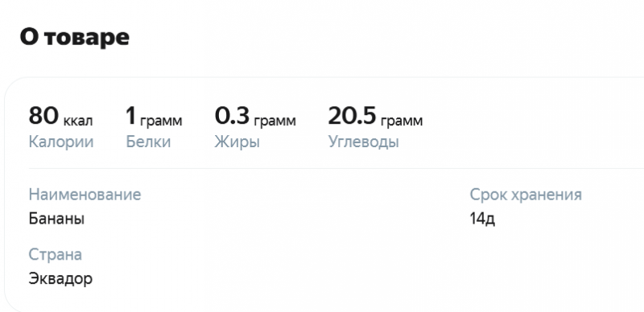Click the 'грамм' unit beside protein value
The image size is (644, 312).
click(162, 121)
